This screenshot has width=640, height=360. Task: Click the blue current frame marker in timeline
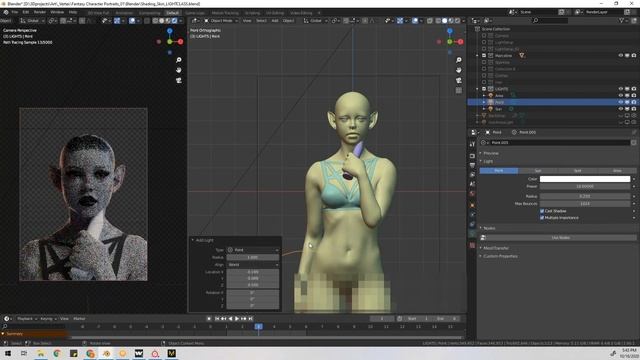click(258, 327)
